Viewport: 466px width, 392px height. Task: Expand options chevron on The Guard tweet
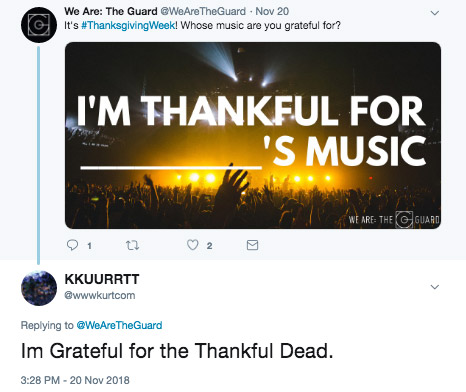[435, 13]
